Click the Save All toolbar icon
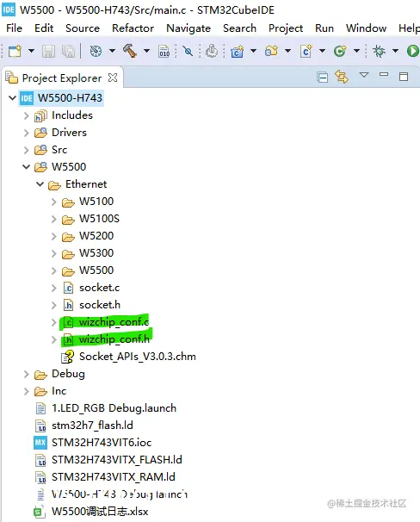The height and width of the screenshot is (522, 420). point(69,52)
